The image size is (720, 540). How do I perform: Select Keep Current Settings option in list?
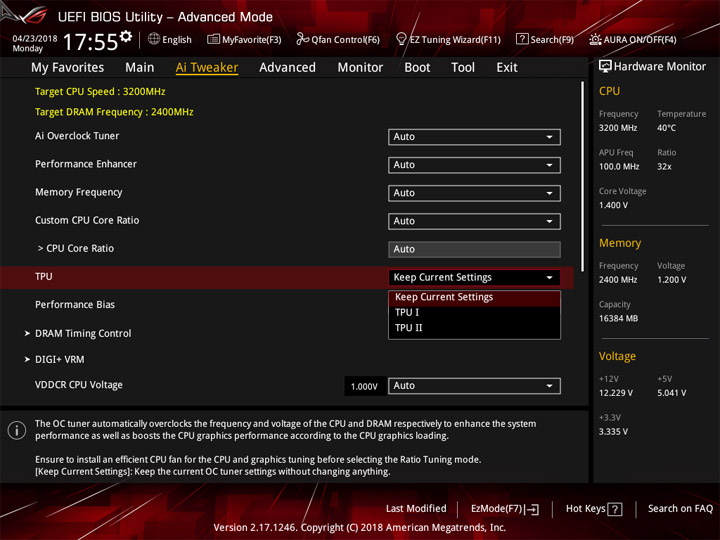(474, 297)
